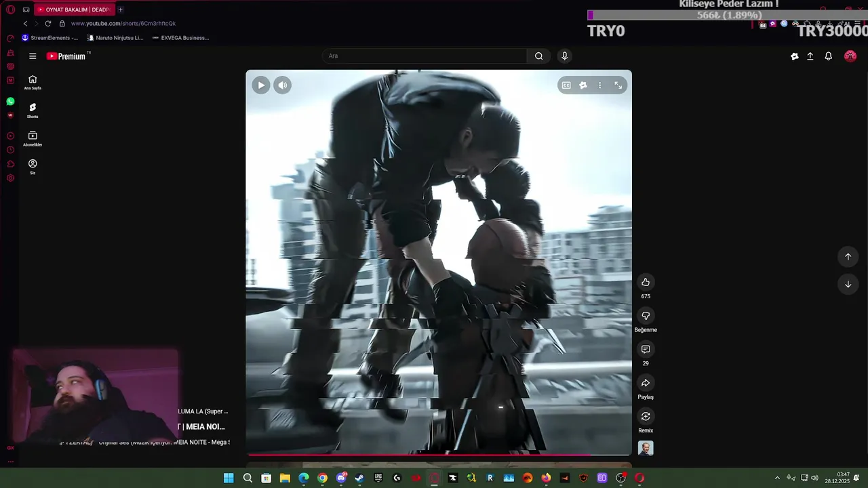Click the Paylaş share button
The width and height of the screenshot is (868, 488).
click(x=646, y=383)
